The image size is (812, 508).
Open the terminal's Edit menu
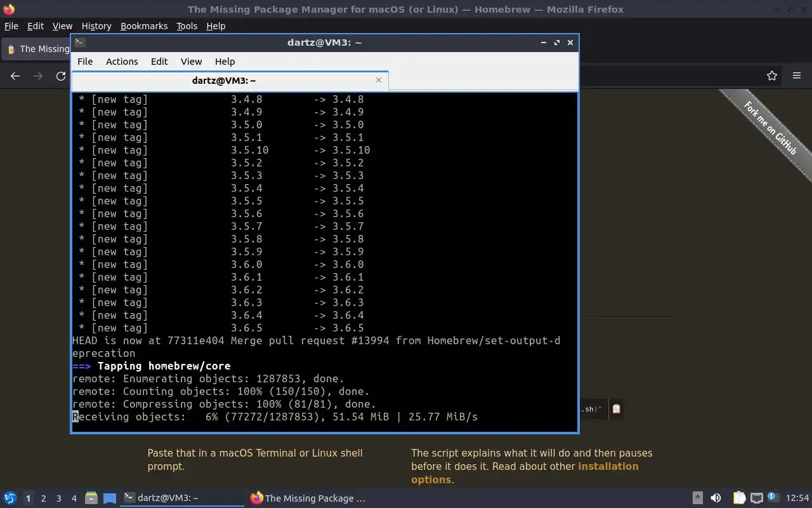pos(159,62)
